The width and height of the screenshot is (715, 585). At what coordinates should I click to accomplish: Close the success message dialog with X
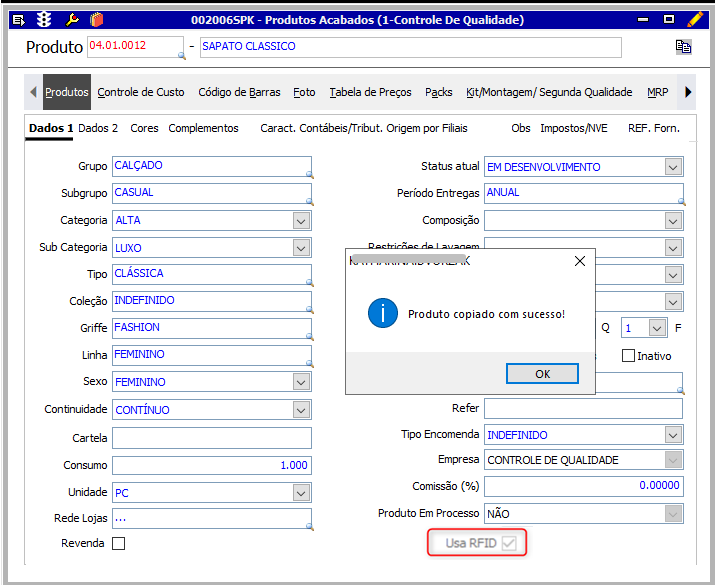pyautogui.click(x=579, y=261)
